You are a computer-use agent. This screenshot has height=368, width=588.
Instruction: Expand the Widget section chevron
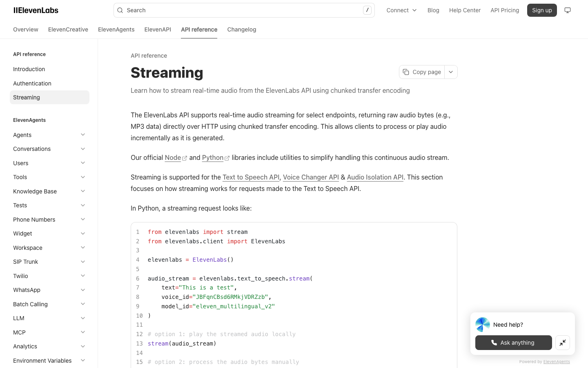[83, 233]
